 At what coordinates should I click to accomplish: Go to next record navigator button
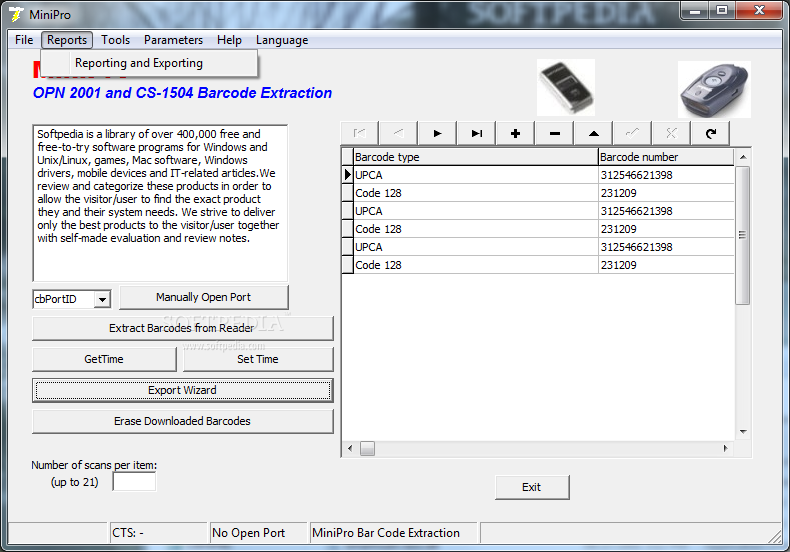coord(437,133)
